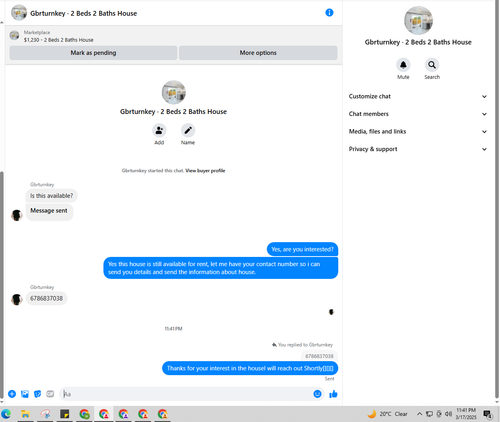
Task: Expand Media, files and links section
Action: tap(418, 131)
